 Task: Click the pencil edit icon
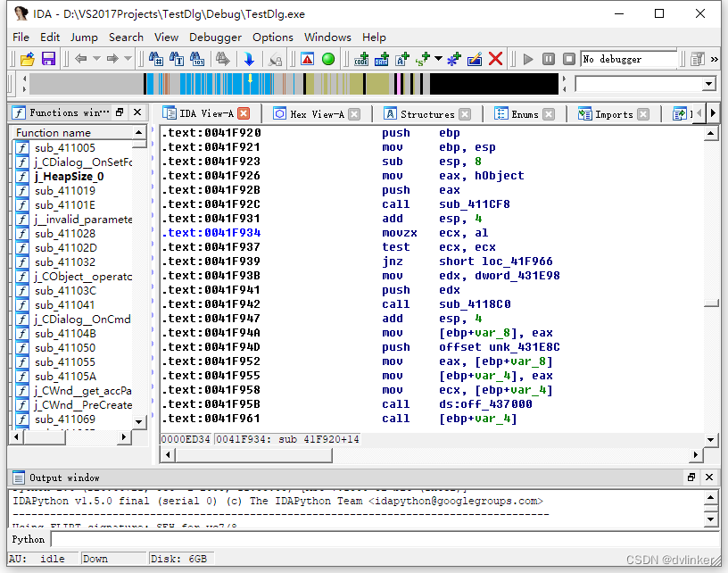pos(475,59)
